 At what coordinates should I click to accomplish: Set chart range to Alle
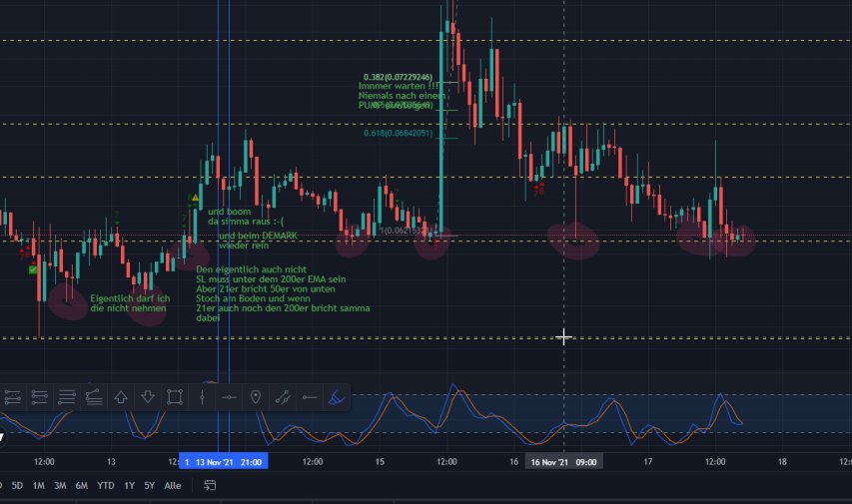(x=173, y=485)
